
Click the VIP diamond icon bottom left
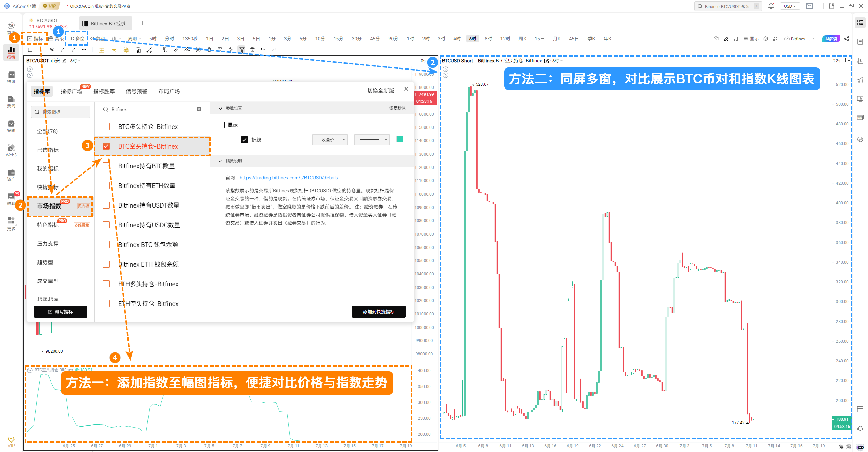coord(11,442)
